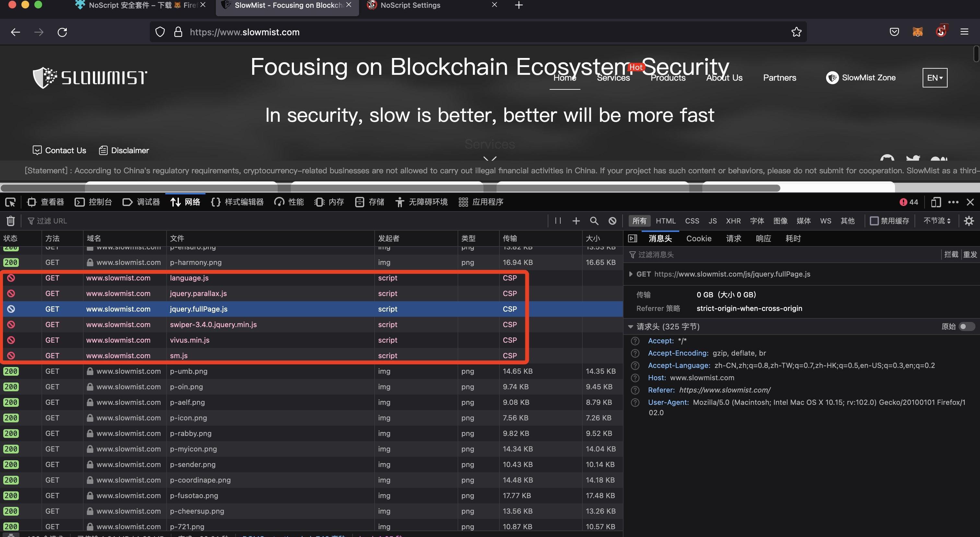Open the Cookie tab in details panel
The height and width of the screenshot is (537, 980).
coord(698,238)
